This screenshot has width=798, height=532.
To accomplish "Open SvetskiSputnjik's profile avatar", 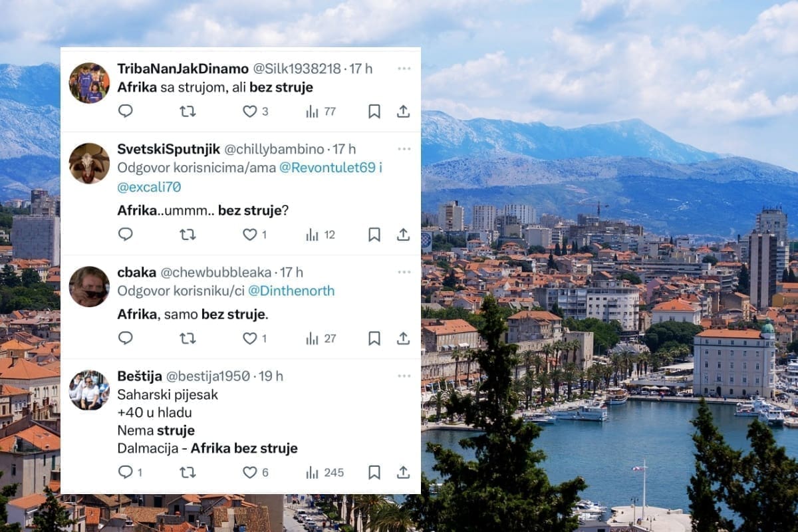I will point(89,163).
